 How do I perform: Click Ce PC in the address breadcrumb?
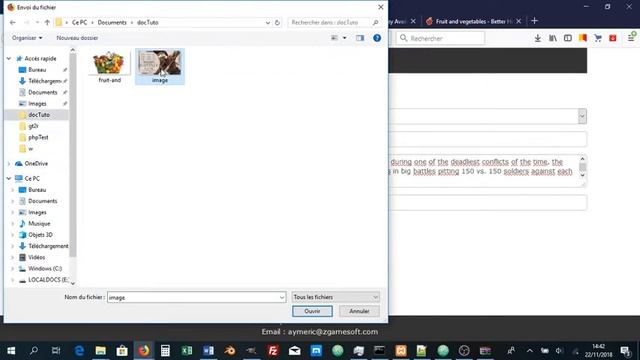tap(79, 22)
